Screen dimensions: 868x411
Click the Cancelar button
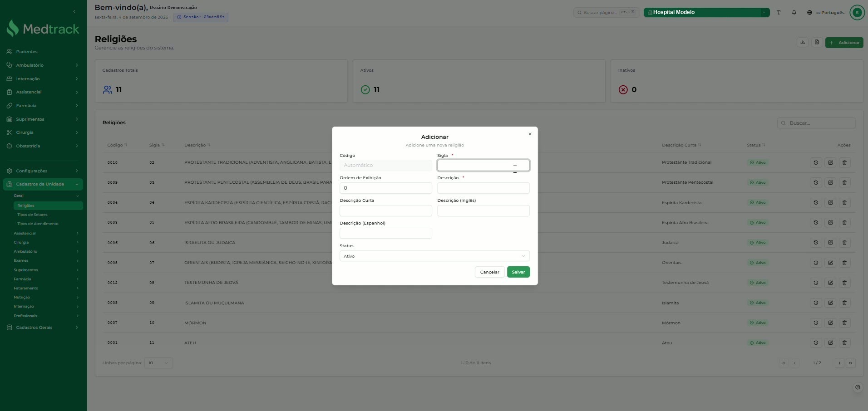point(489,272)
